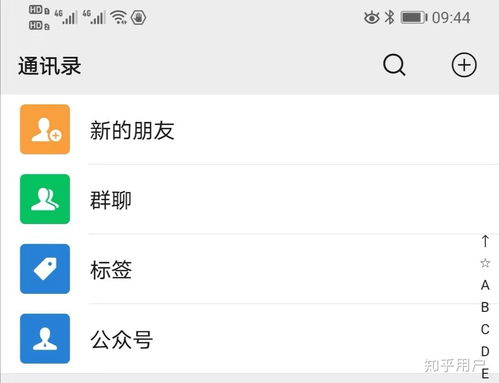Jump to top via index arrow
The image size is (499, 383).
click(485, 241)
